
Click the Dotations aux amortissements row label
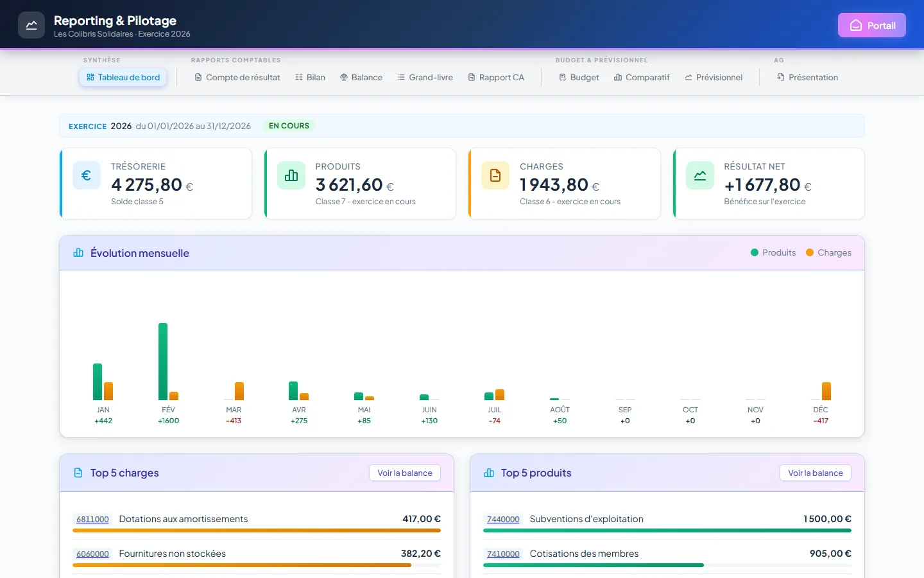point(184,519)
